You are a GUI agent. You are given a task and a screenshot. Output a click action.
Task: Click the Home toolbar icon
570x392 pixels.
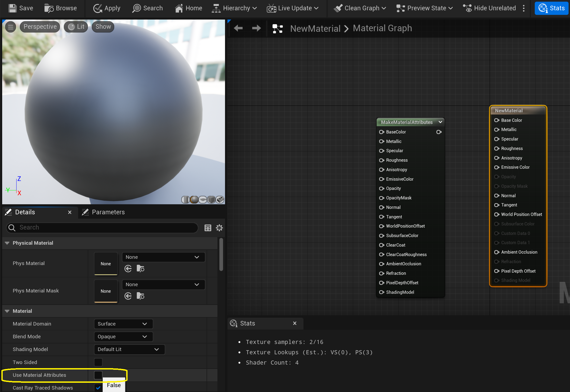click(179, 8)
